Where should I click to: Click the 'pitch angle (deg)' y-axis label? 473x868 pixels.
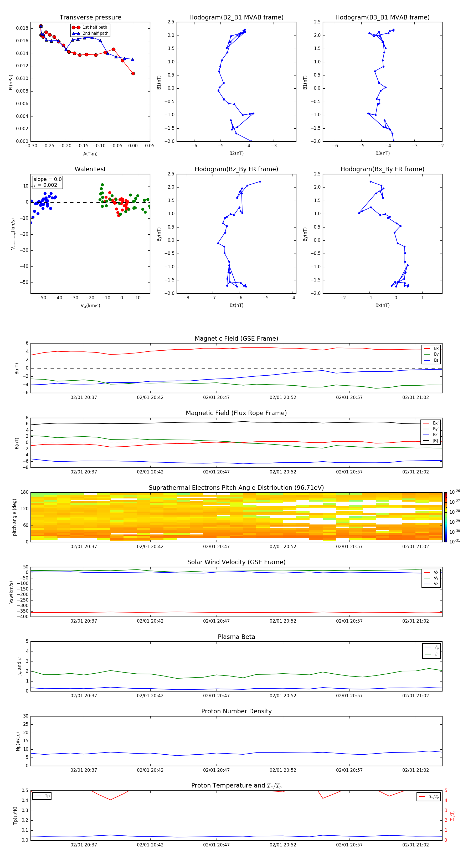coord(14,517)
